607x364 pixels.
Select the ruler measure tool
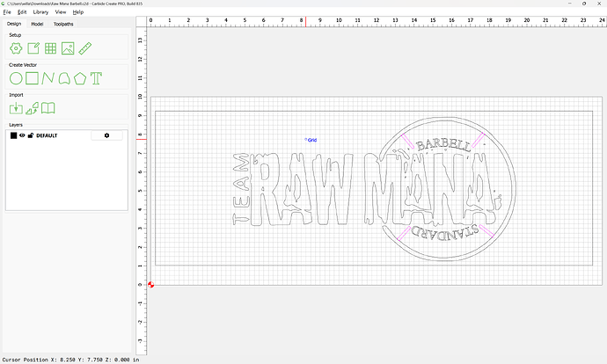[x=84, y=47]
